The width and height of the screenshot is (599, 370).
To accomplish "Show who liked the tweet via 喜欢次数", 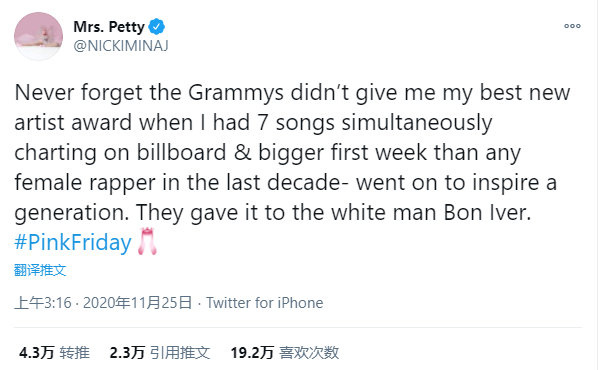I will pyautogui.click(x=309, y=352).
